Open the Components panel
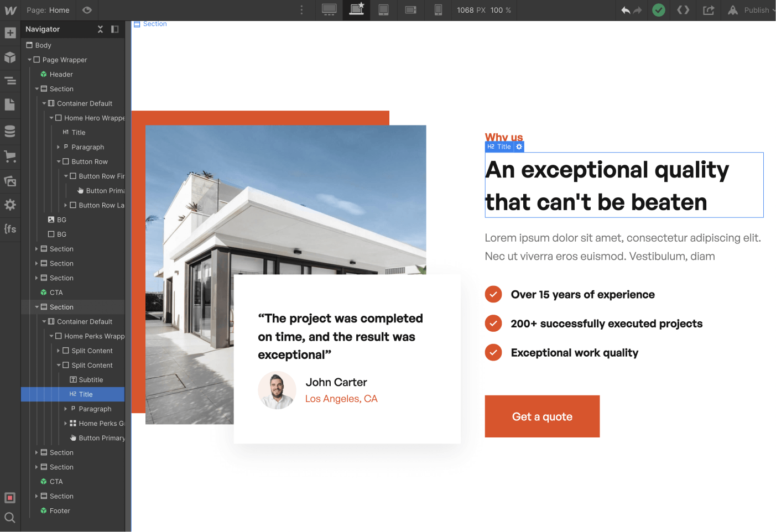776x532 pixels. [10, 58]
